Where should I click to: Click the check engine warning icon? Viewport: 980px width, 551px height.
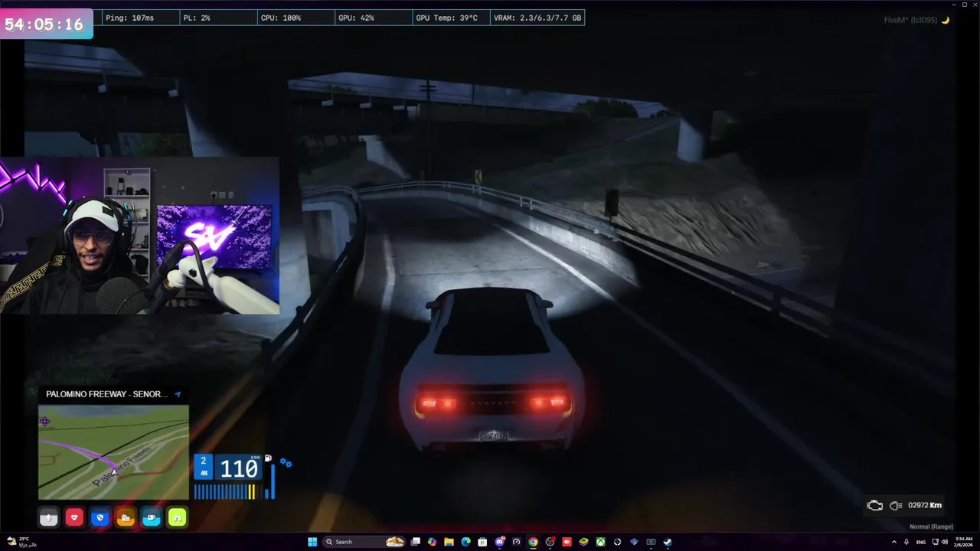(874, 505)
